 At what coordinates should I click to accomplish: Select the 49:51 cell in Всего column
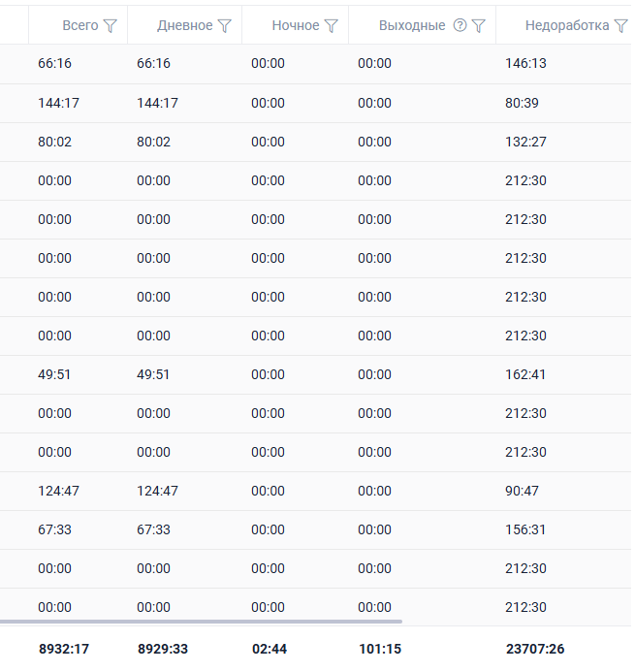pos(54,374)
